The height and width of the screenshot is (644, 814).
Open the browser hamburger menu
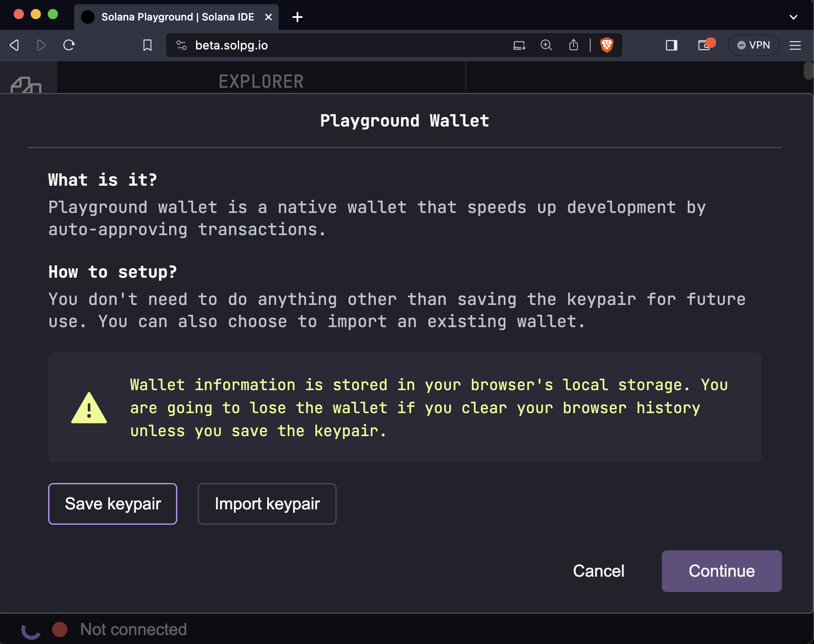coord(795,45)
